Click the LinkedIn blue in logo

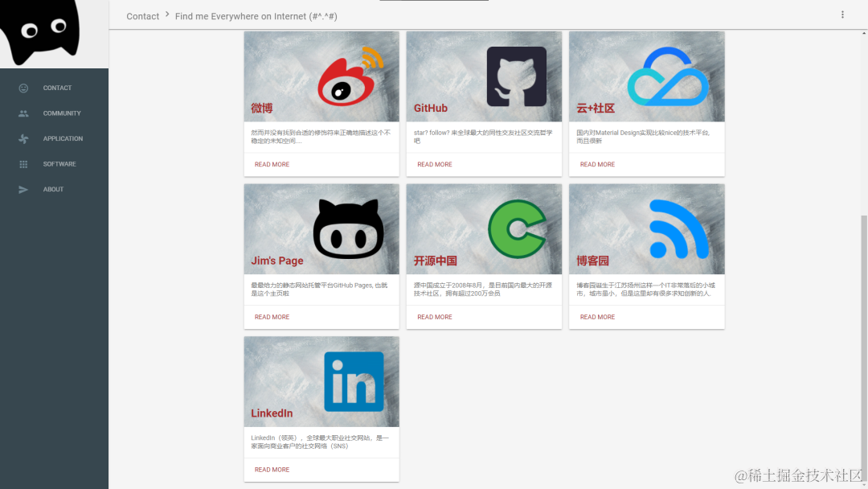[354, 381]
